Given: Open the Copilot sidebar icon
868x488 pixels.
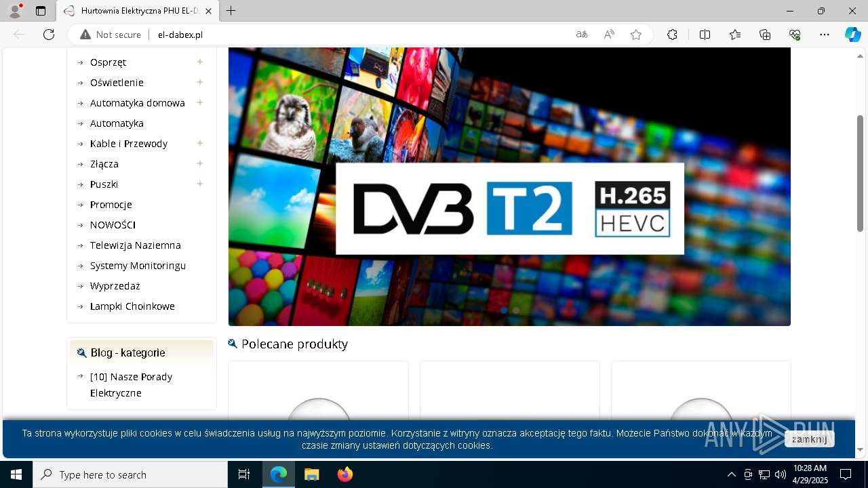Looking at the screenshot, I should tap(853, 35).
